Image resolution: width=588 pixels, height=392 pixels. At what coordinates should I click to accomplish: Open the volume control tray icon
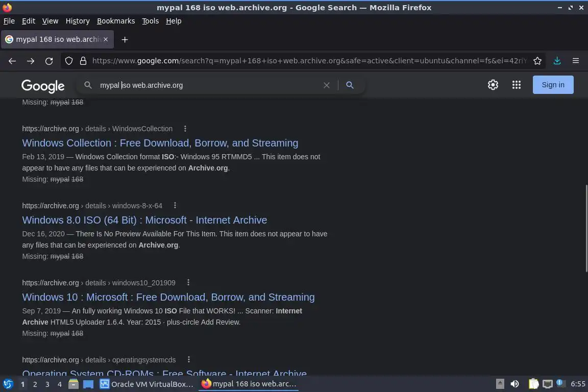(x=515, y=384)
